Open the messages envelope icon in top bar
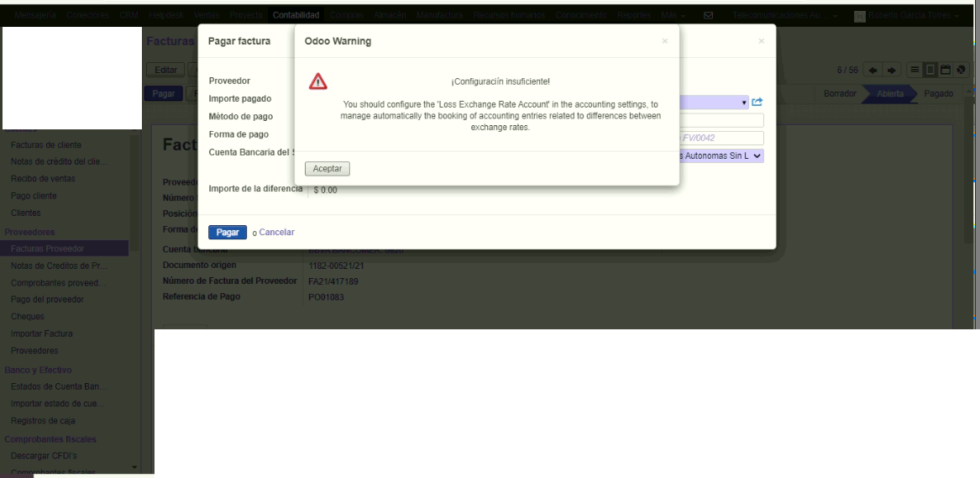The width and height of the screenshot is (980, 478). tap(708, 15)
